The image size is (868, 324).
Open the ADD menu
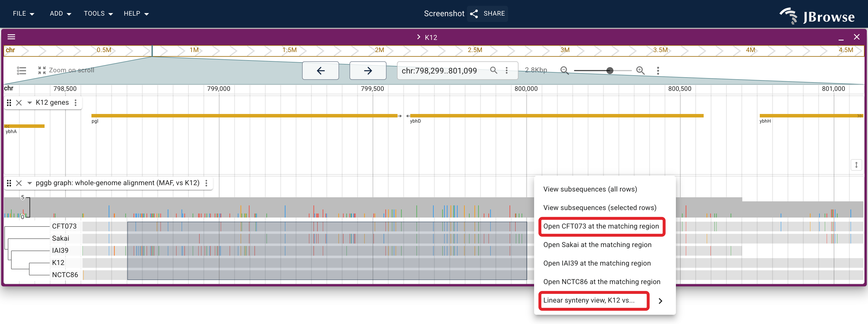coord(60,14)
